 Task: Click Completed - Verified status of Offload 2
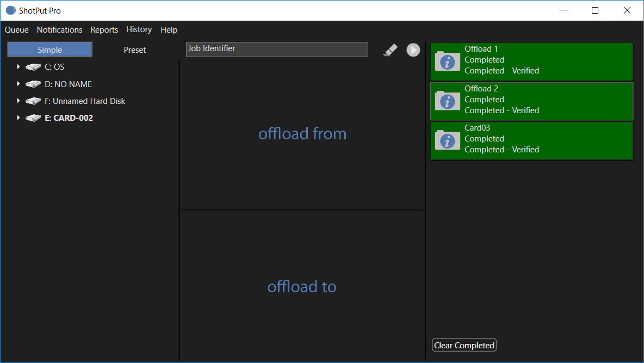pos(502,110)
